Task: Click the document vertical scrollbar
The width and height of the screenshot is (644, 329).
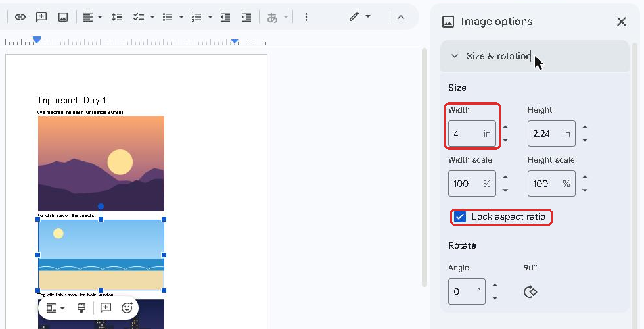Action: point(424,167)
